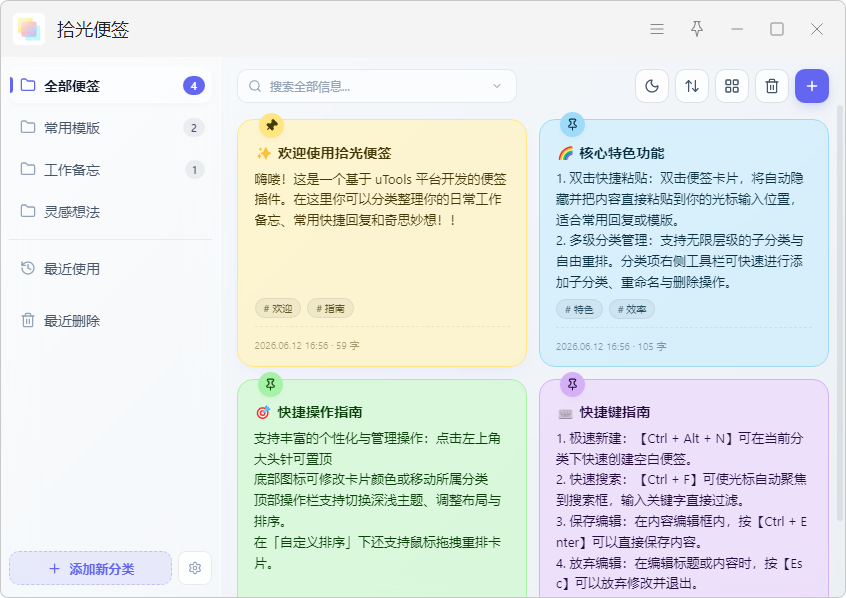Click the # 指南 tag
Screen dimensions: 846x598
(330, 309)
